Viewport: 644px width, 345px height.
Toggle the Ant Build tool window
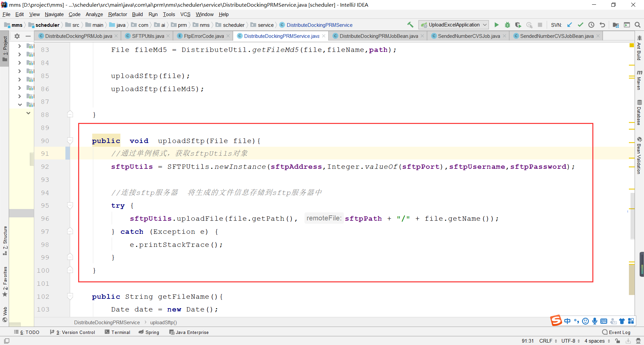(x=639, y=48)
